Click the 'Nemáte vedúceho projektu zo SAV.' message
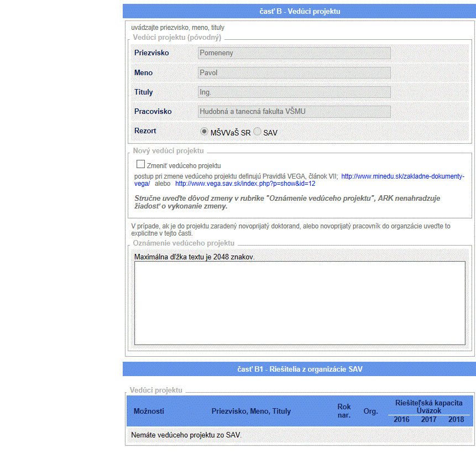The width and height of the screenshot is (476, 453). [x=186, y=435]
